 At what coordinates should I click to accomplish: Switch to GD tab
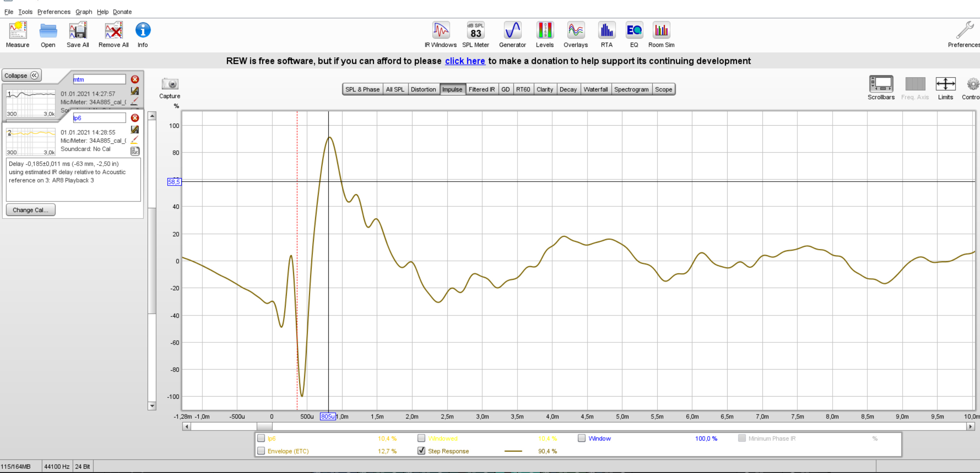coord(505,89)
